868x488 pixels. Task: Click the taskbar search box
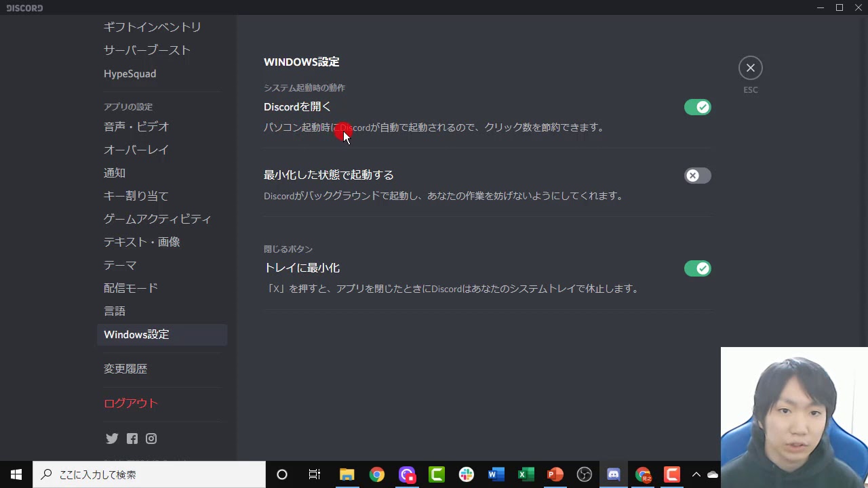tap(149, 474)
